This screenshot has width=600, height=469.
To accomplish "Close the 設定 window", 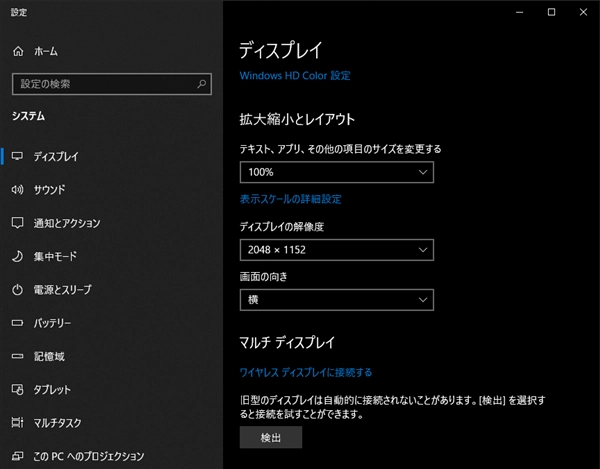I will click(583, 12).
